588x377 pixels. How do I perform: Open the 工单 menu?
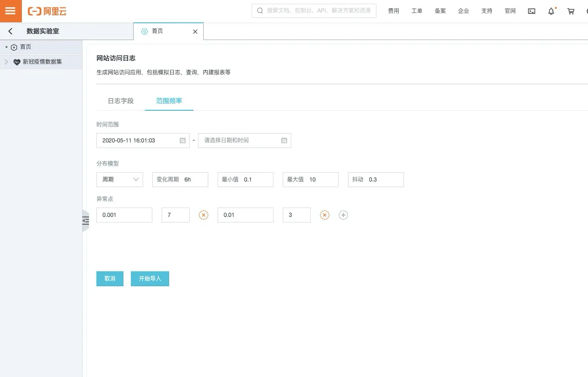coord(417,11)
